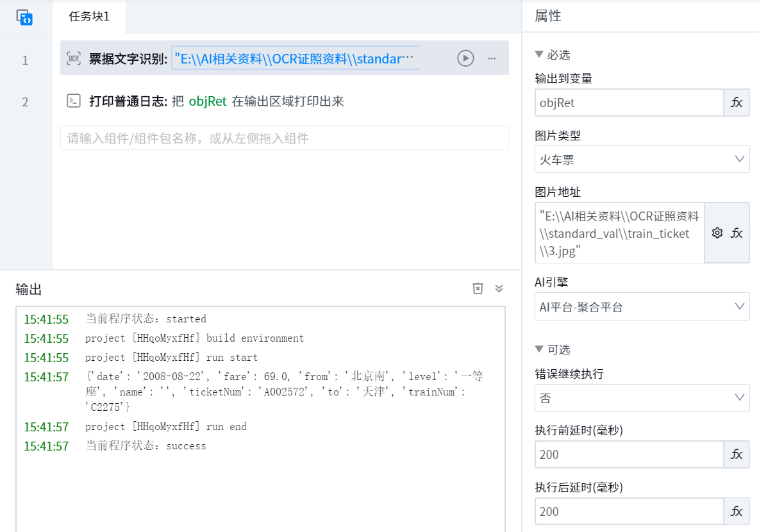The width and height of the screenshot is (759, 532).
Task: Click the flow view icon at top-left
Action: click(24, 17)
